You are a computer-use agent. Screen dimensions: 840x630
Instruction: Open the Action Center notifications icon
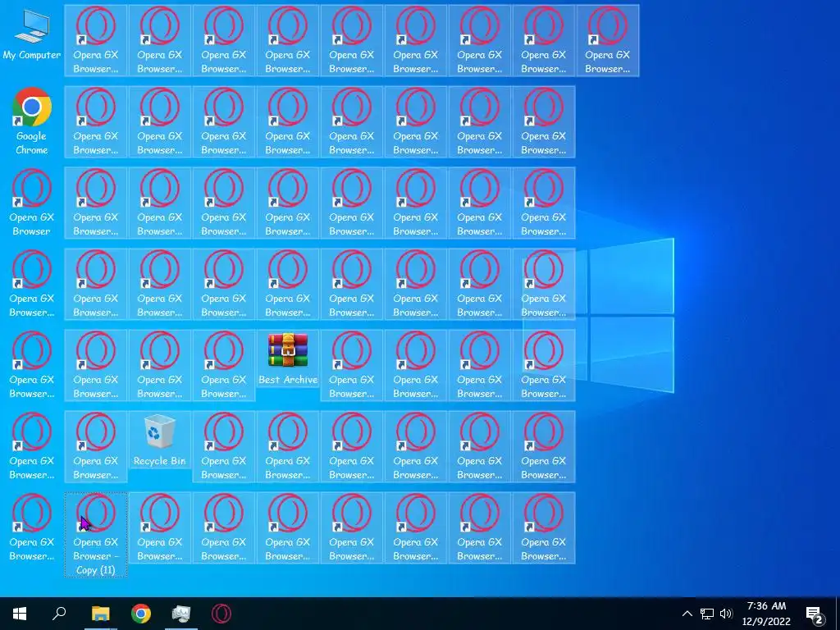[x=814, y=614]
